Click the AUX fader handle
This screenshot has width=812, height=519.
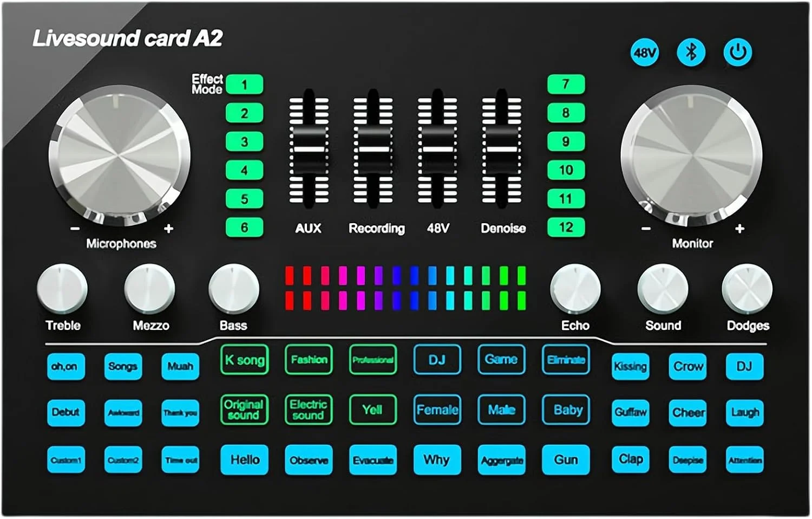309,149
